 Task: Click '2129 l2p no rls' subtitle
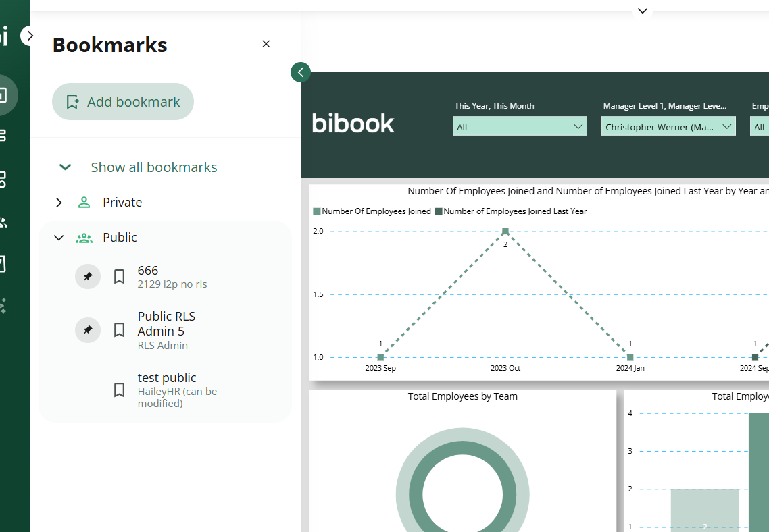click(x=172, y=284)
